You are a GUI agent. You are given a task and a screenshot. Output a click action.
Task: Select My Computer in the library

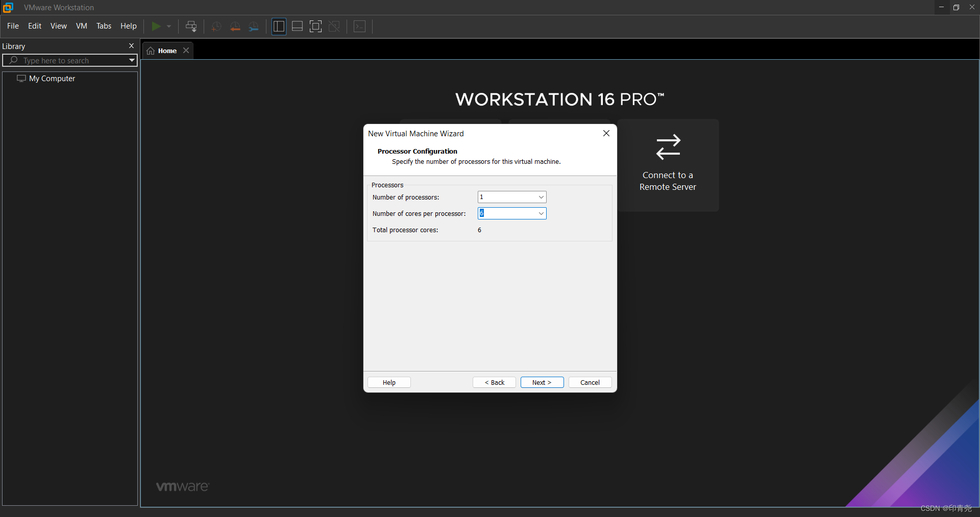click(x=52, y=79)
